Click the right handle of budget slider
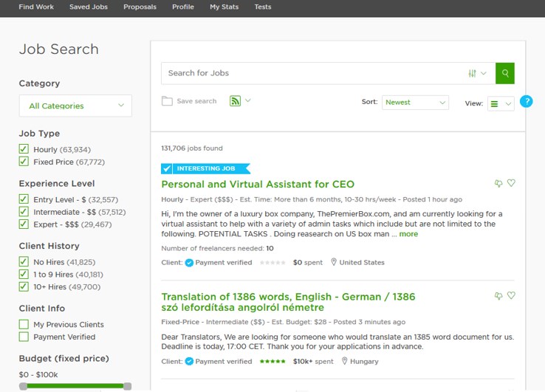This screenshot has height=392, width=545. pos(128,386)
